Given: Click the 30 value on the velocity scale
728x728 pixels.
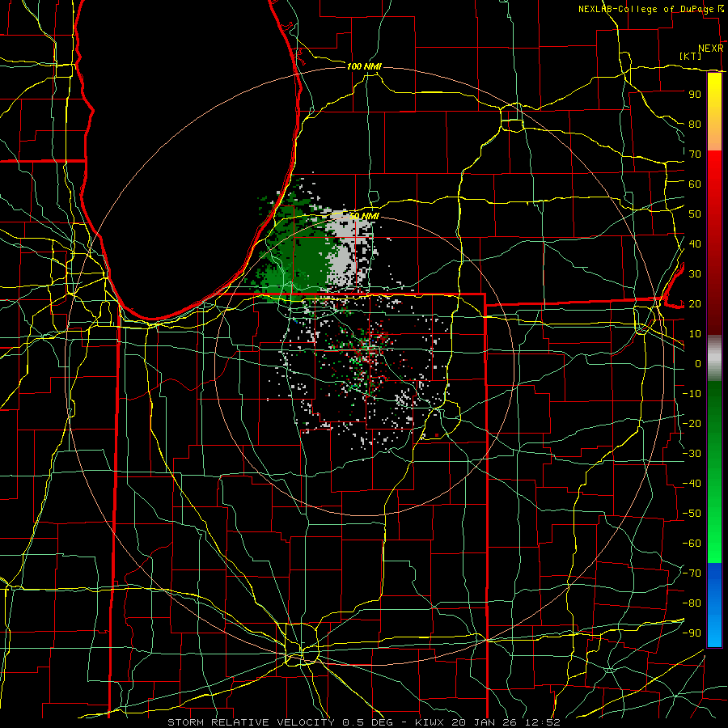Looking at the screenshot, I should tap(695, 274).
